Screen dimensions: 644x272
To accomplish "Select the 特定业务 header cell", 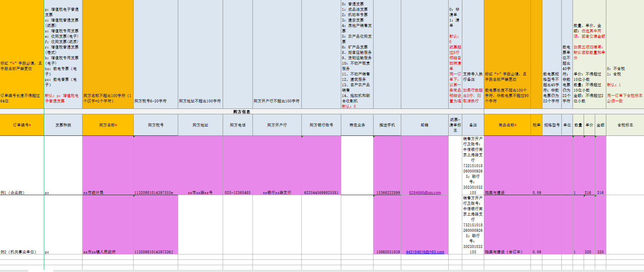I will 357,125.
